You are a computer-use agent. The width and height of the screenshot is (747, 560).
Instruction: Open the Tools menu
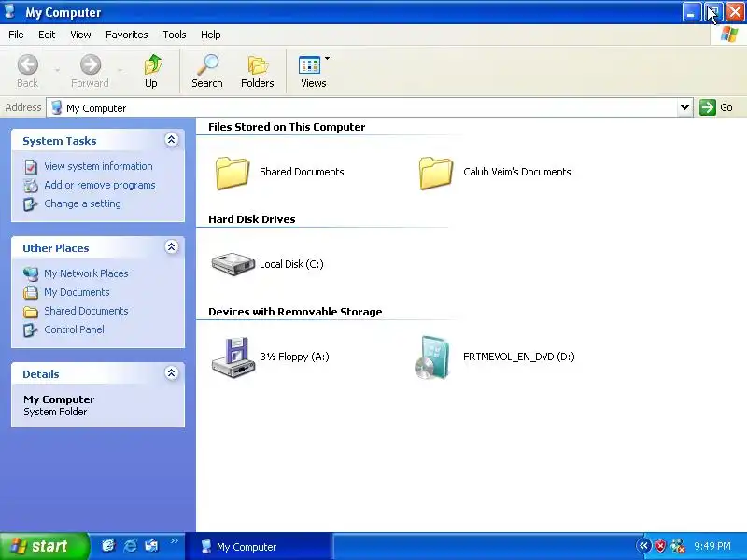(x=175, y=35)
